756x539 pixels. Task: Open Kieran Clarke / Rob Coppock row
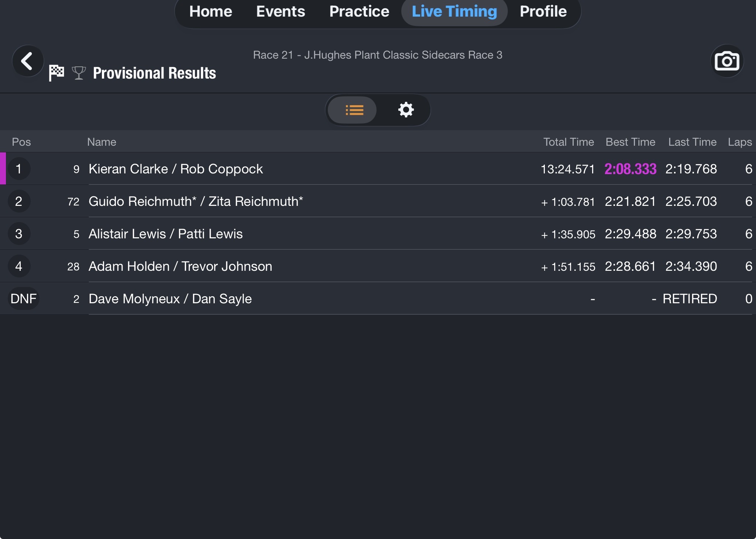378,169
